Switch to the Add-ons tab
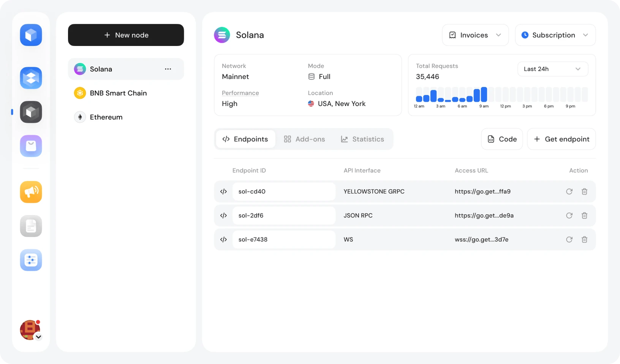This screenshot has height=364, width=620. click(x=304, y=139)
